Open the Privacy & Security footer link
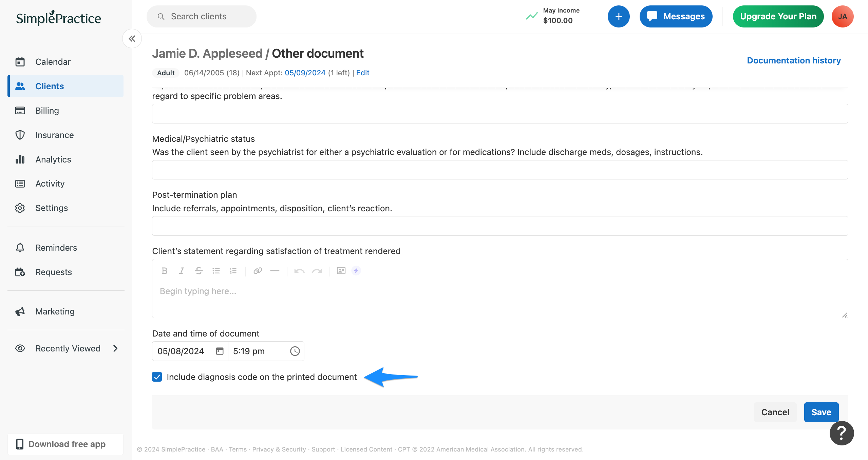The width and height of the screenshot is (868, 460). (x=279, y=449)
